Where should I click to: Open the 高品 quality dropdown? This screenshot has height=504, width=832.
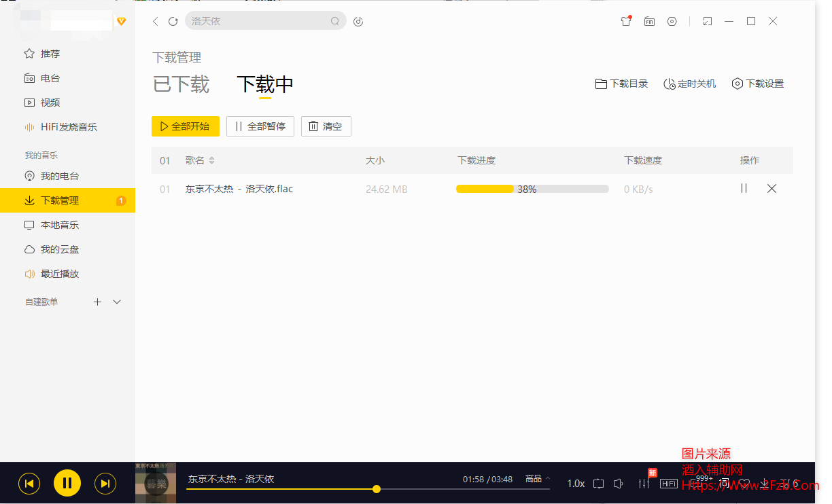pyautogui.click(x=538, y=479)
